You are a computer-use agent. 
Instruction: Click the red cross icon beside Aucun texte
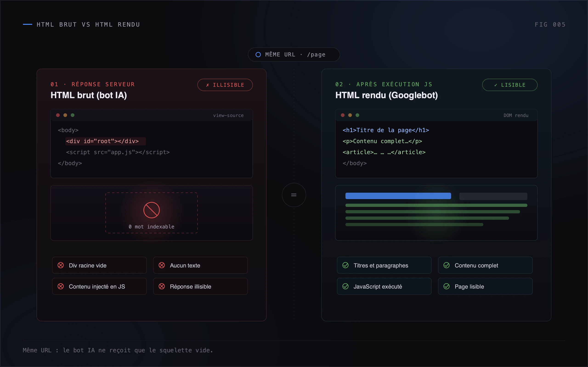pyautogui.click(x=161, y=265)
